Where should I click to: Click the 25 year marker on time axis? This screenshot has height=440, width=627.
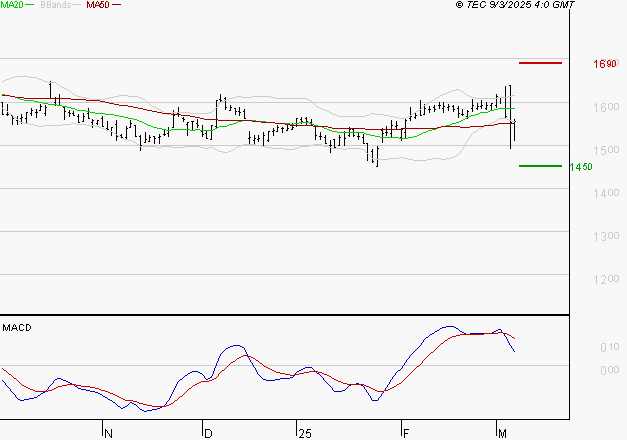(305, 432)
